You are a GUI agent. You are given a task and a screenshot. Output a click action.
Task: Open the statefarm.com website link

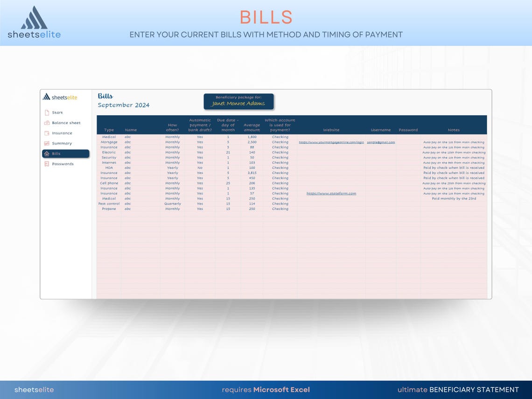(331, 193)
